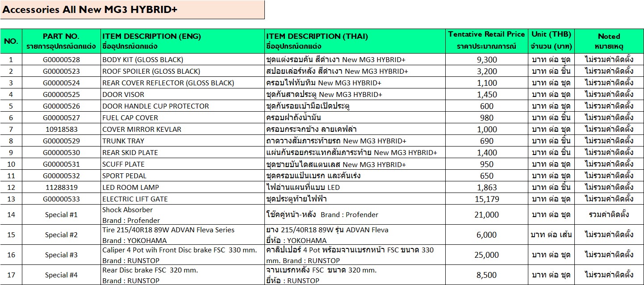Click 'BODY KIT (GLOSS BLACK)' cell
Viewport: 644px width, 285px height.
(184, 59)
